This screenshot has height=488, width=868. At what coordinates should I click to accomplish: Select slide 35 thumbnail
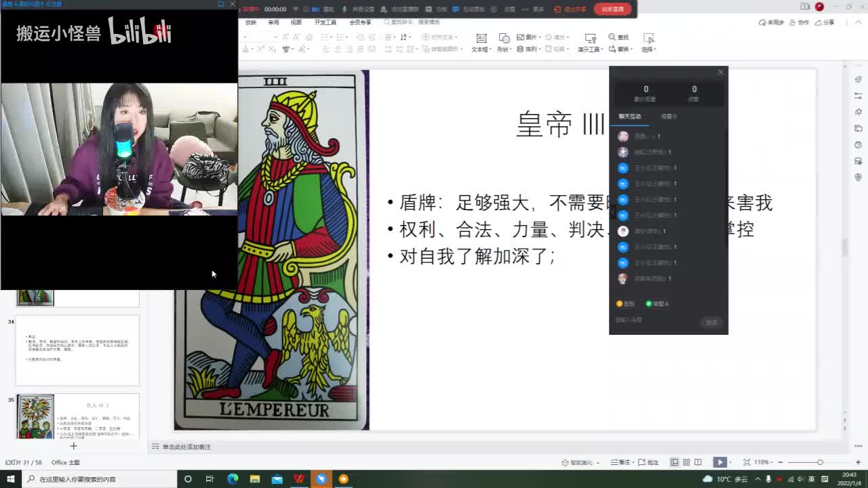click(77, 416)
